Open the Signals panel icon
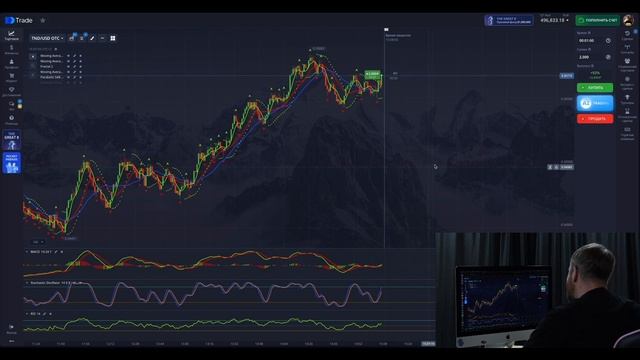 pyautogui.click(x=627, y=49)
